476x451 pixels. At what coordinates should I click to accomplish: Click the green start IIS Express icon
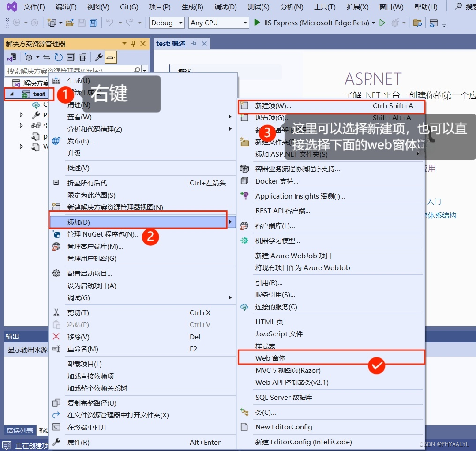point(257,23)
